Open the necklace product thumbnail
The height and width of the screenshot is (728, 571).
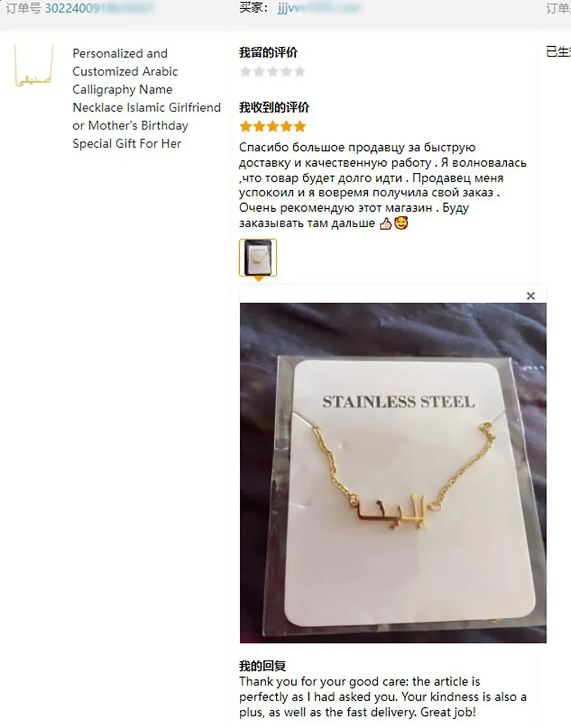[x=34, y=66]
